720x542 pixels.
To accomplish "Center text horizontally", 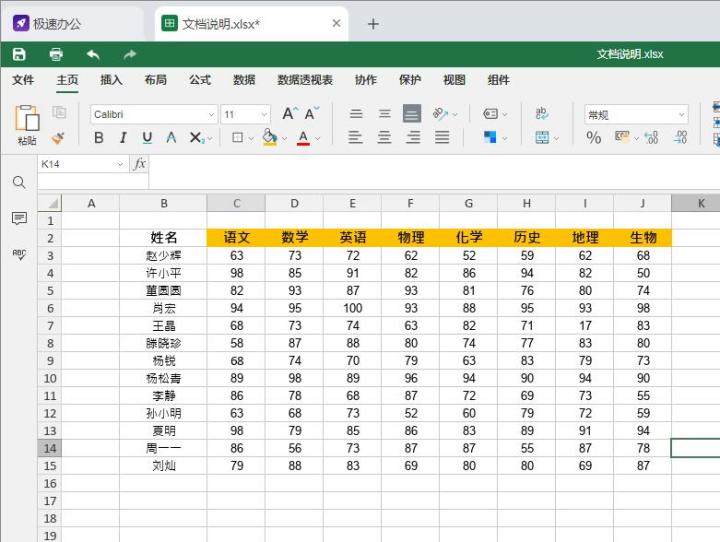I will tap(384, 137).
